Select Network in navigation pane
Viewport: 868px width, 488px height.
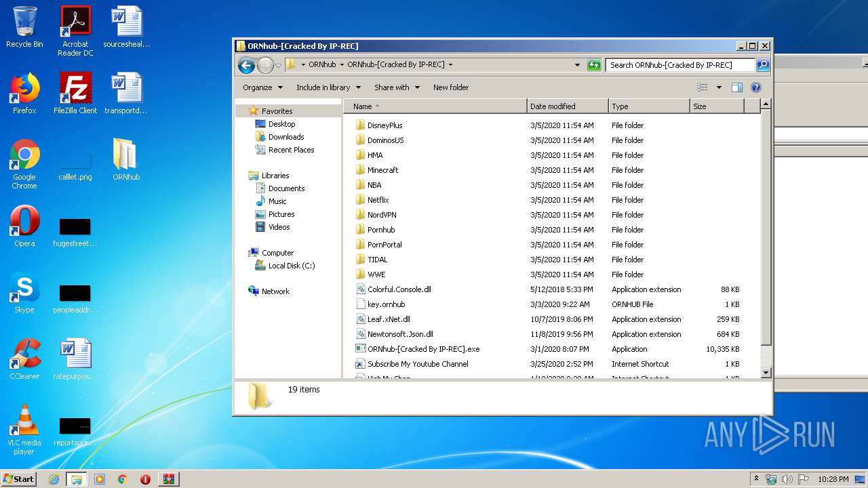click(275, 291)
